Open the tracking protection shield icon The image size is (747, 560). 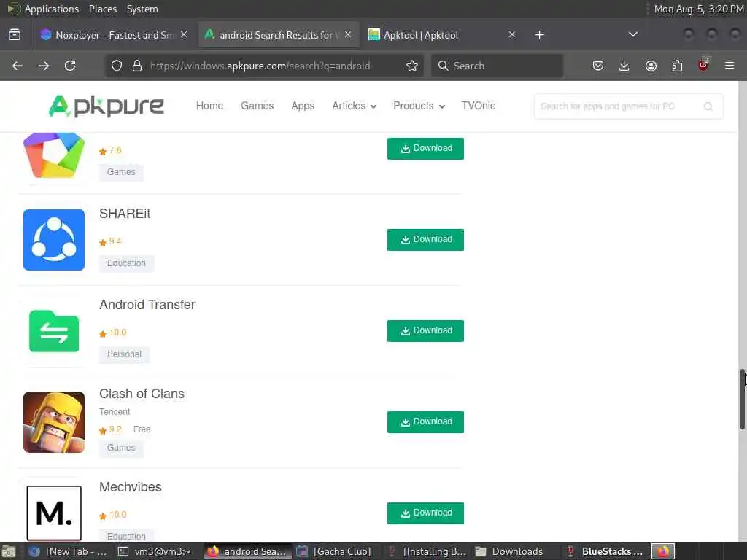tap(117, 66)
